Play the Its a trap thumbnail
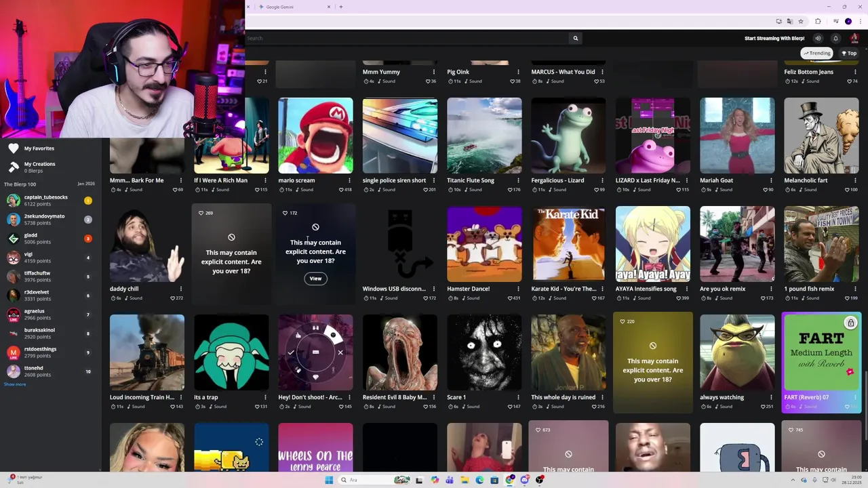868x488 pixels. point(231,352)
